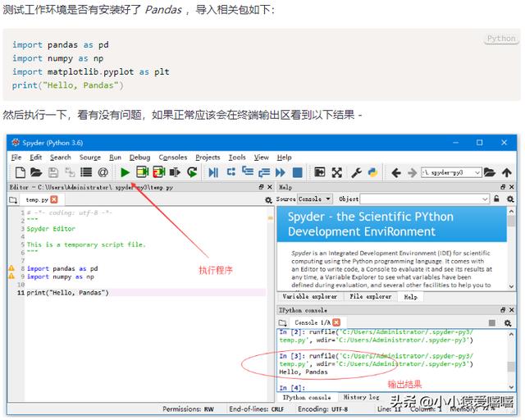The height and width of the screenshot is (420, 525).
Task: Undock the IPython console pane
Action: coord(503,310)
